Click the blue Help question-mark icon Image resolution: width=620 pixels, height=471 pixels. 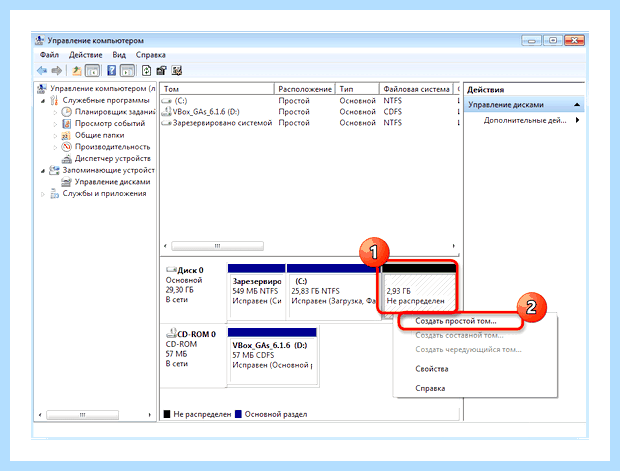coord(112,71)
